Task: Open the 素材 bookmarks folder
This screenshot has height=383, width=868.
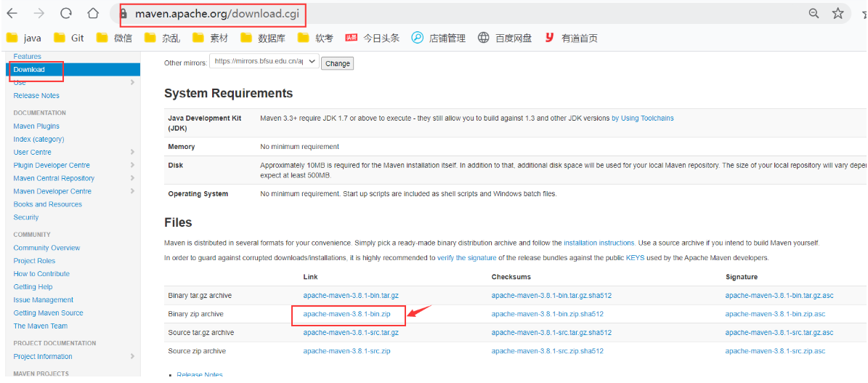Action: [211, 39]
